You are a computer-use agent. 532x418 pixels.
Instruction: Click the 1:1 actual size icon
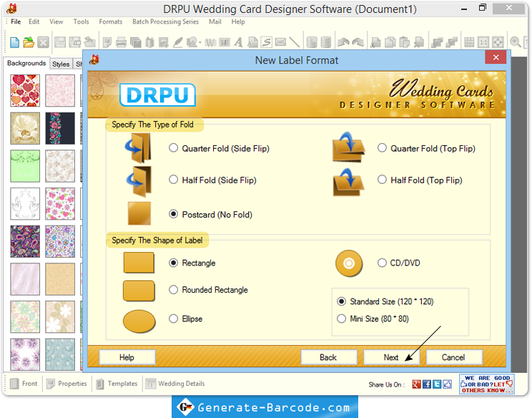(x=483, y=42)
